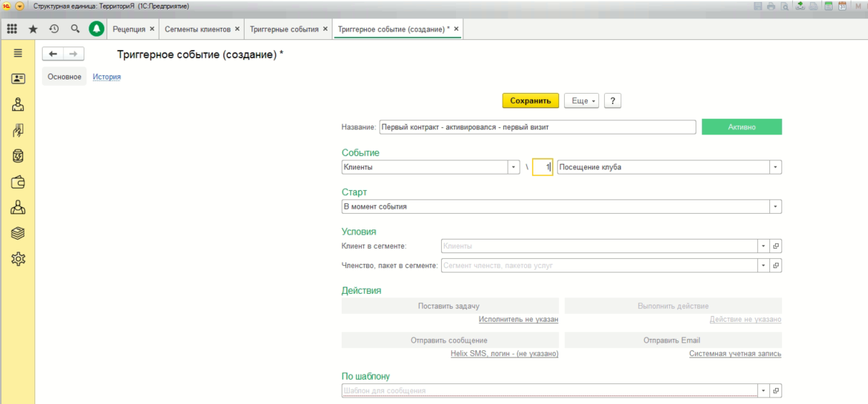The width and height of the screenshot is (868, 404).
Task: Expand the Клиенты event dropdown
Action: (x=513, y=167)
